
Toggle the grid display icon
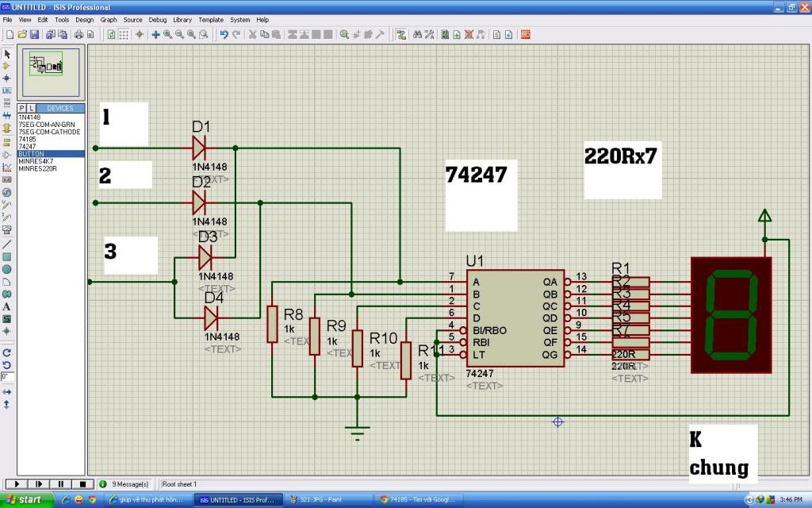[124, 35]
